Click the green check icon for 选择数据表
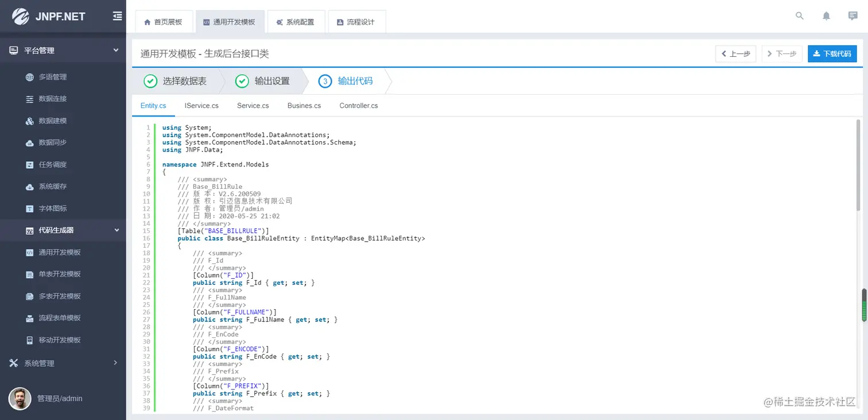The height and width of the screenshot is (420, 868). tap(150, 81)
